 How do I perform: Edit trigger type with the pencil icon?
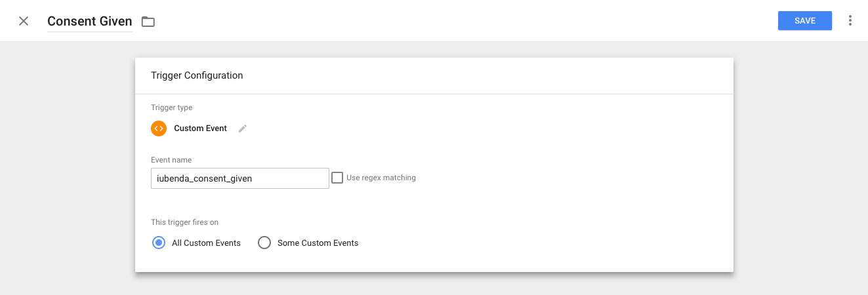click(x=243, y=128)
